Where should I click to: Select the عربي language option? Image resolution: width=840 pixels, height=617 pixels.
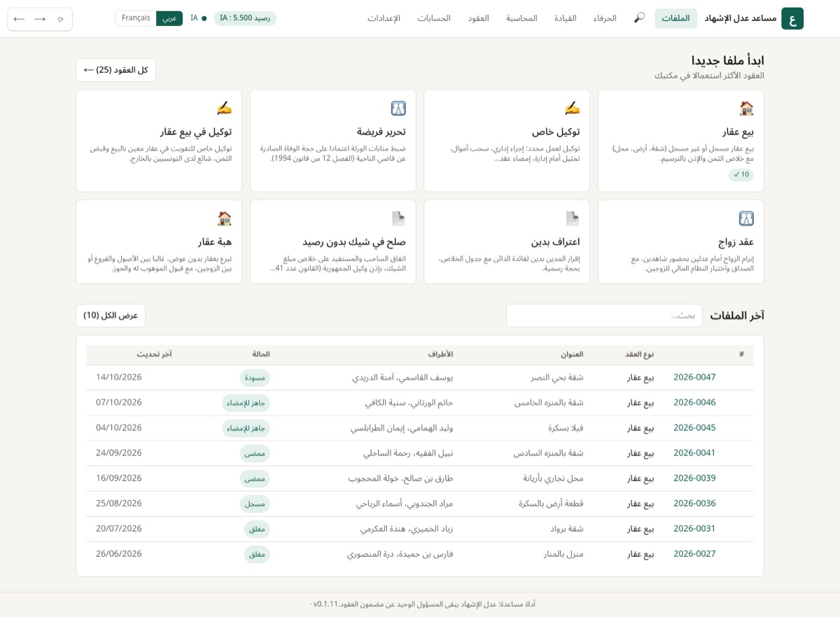[169, 18]
